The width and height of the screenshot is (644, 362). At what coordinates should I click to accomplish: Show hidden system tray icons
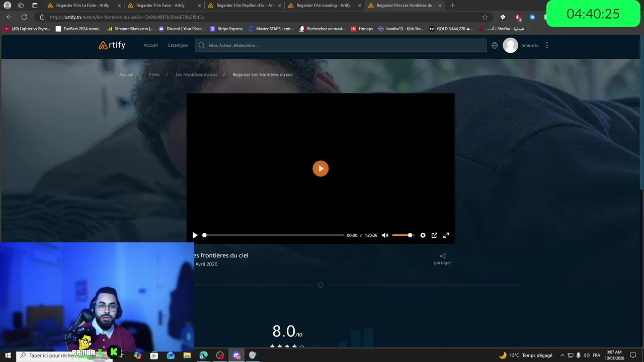(562, 355)
